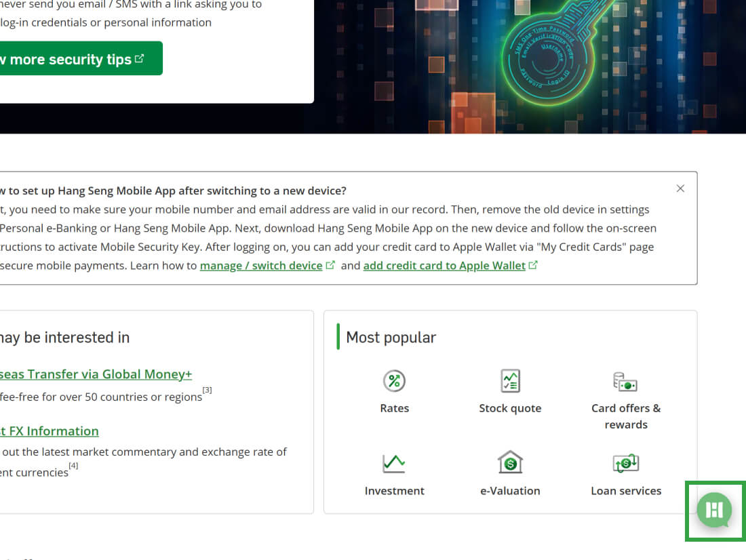Open the Transfer via Global Money+ link

click(96, 374)
